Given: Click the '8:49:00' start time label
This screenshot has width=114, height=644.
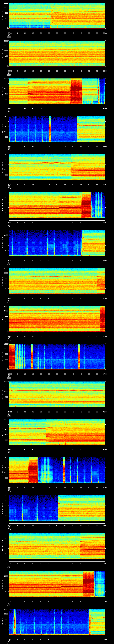Looking at the screenshot, I should click(9, 487).
